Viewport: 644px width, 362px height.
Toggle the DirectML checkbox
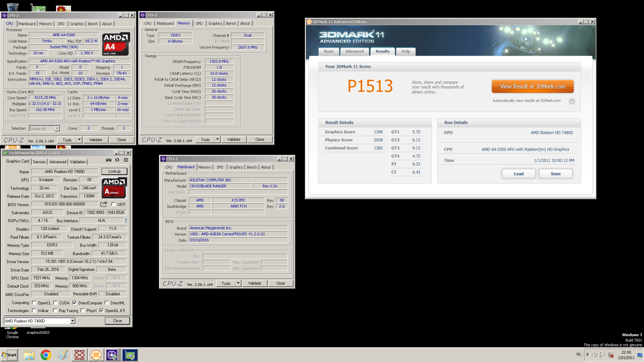(107, 303)
